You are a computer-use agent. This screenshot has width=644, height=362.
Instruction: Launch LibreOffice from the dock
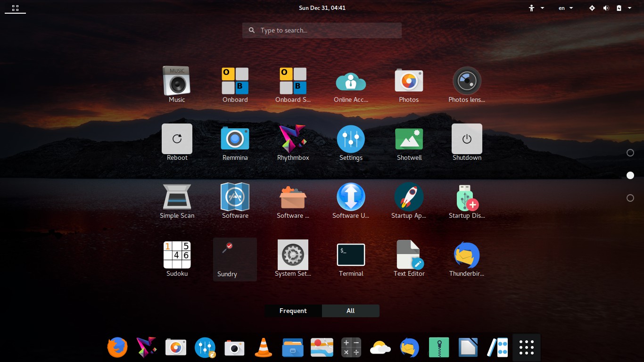(x=468, y=348)
